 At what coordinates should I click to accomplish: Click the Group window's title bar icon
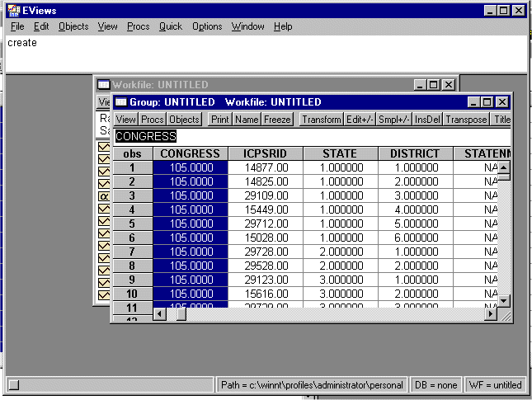(x=120, y=102)
